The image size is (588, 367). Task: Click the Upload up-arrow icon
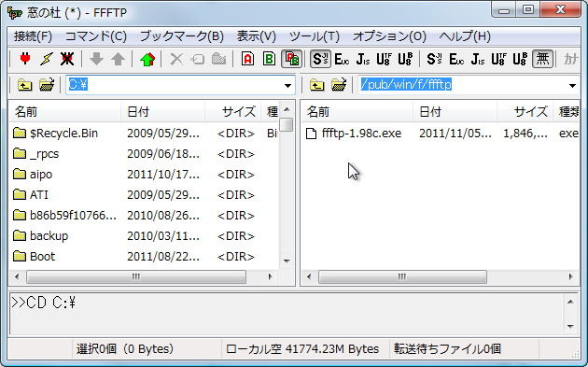119,59
